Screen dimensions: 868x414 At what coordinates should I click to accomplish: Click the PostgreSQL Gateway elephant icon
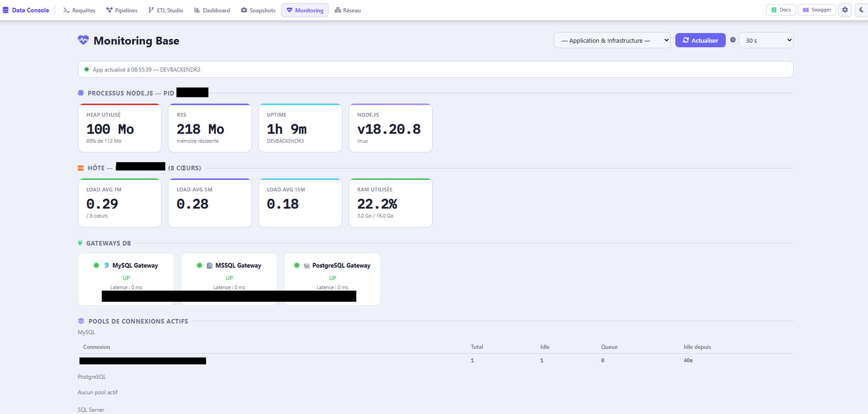[x=306, y=266]
